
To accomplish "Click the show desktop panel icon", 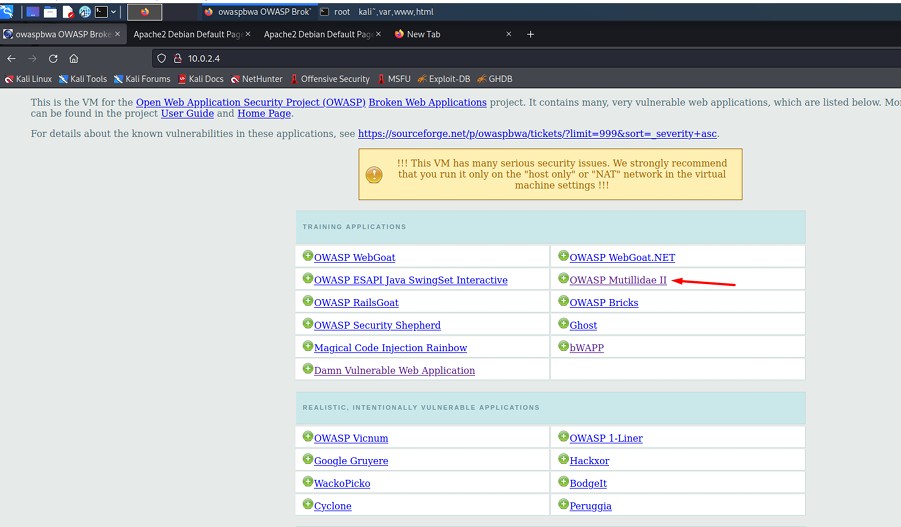I will (x=33, y=11).
